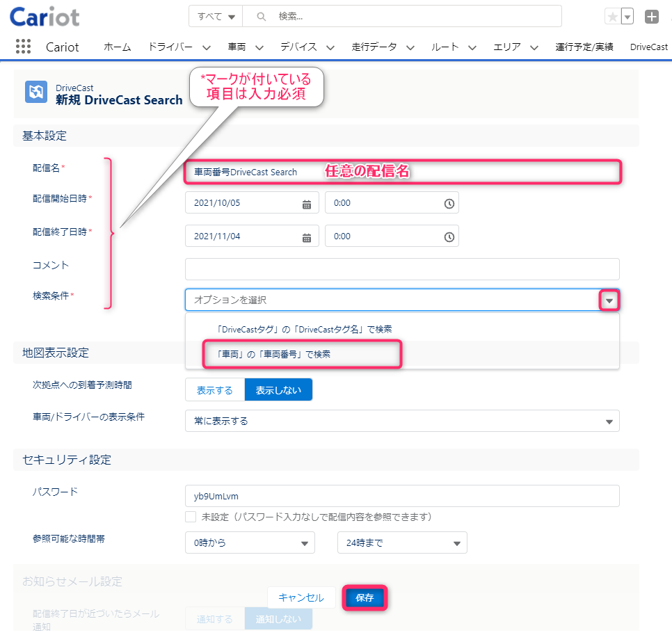The image size is (672, 635).
Task: Open calendar picker for 配信終了日時
Action: point(307,237)
